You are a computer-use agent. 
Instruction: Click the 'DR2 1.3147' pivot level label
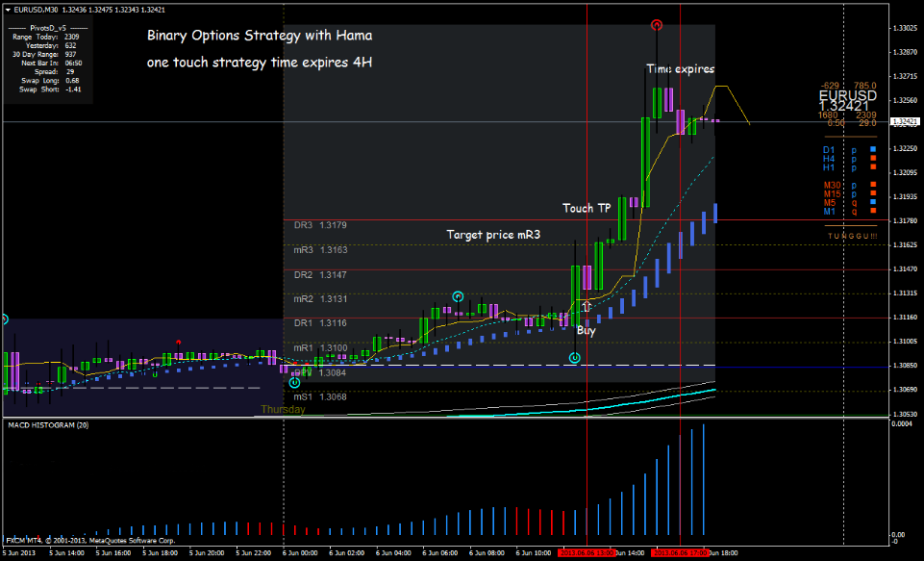tap(320, 275)
